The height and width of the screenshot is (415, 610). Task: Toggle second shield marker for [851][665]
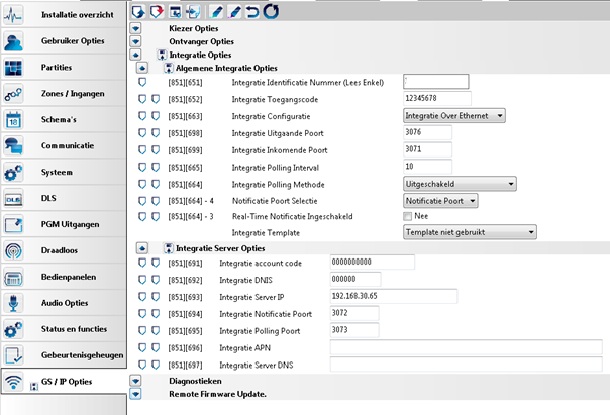click(x=156, y=167)
